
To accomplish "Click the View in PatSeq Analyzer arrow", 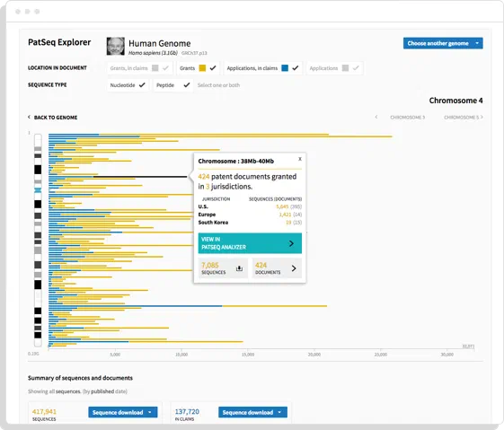I will click(291, 243).
